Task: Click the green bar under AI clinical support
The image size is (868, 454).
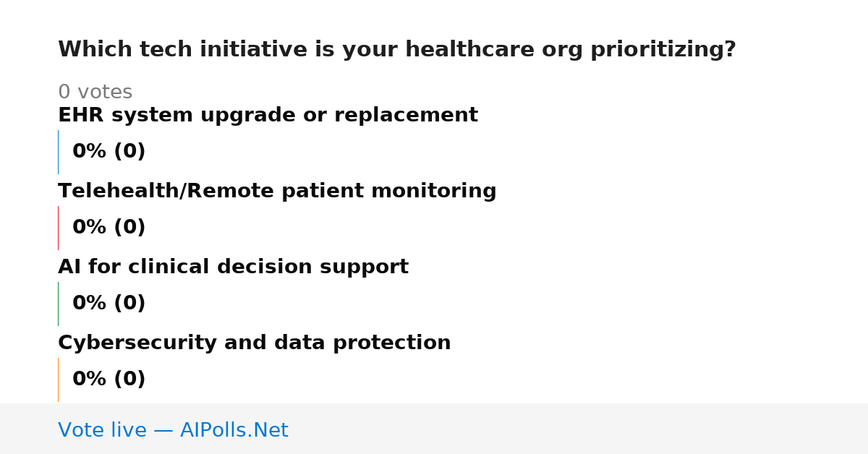Action: tap(58, 304)
